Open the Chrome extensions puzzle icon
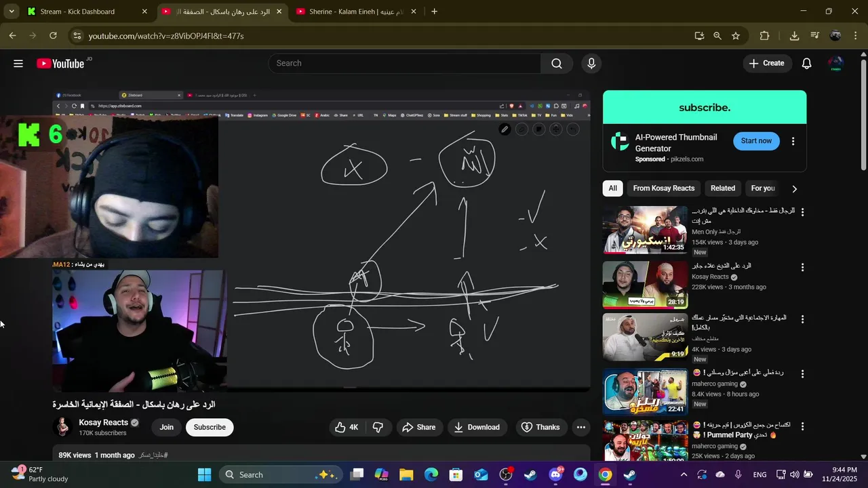The image size is (868, 488). (764, 35)
